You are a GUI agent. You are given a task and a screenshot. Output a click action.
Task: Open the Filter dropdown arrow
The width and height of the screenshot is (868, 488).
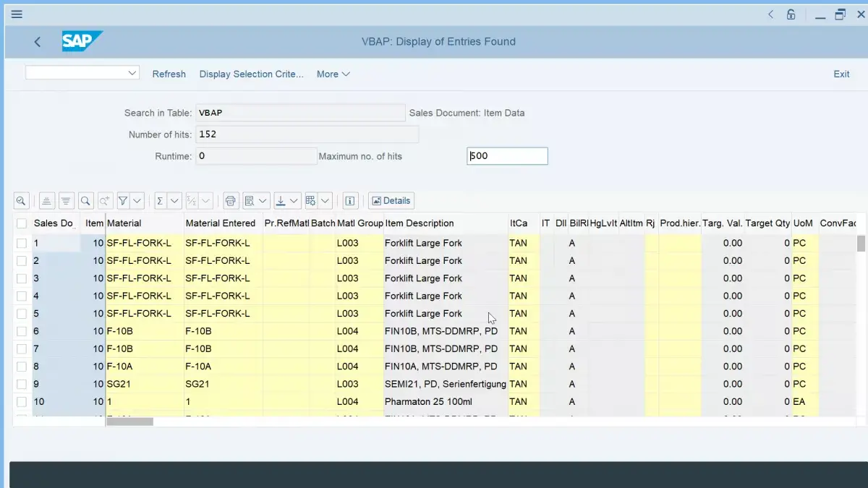pos(137,201)
